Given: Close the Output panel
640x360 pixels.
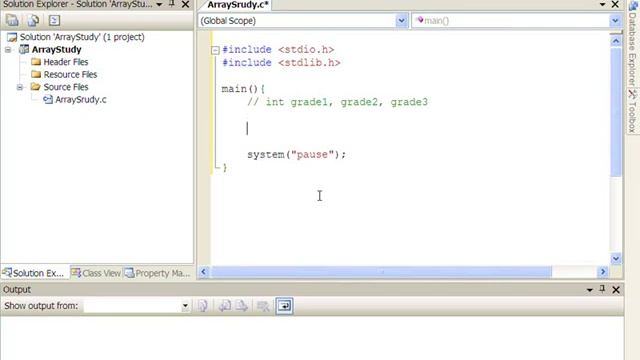Looking at the screenshot, I should (x=616, y=290).
